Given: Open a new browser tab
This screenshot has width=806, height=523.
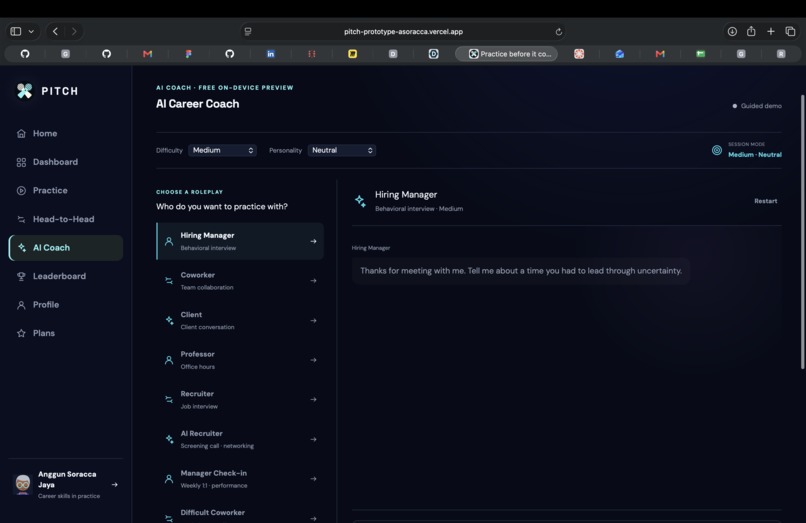Looking at the screenshot, I should pos(771,31).
